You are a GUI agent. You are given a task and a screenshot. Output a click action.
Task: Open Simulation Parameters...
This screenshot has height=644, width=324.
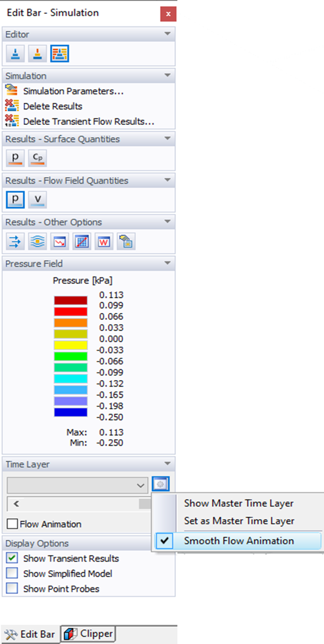click(74, 91)
